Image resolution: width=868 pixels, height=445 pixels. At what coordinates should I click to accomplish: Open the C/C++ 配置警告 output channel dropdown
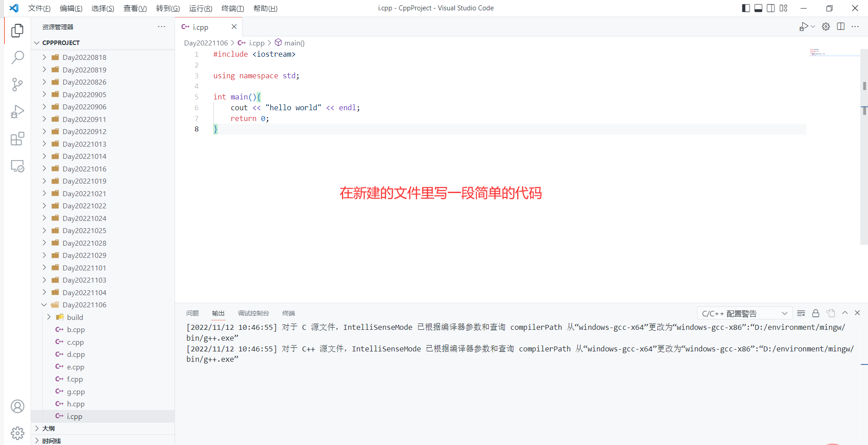[744, 314]
